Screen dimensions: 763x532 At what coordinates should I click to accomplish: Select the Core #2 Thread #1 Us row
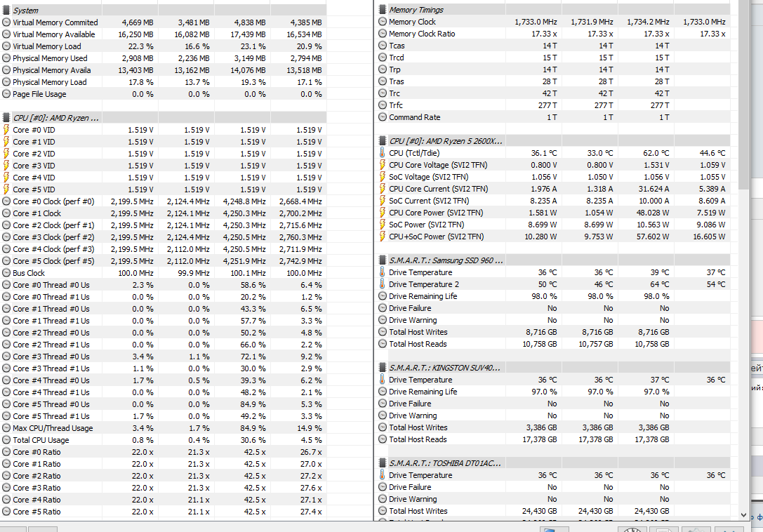[164, 345]
